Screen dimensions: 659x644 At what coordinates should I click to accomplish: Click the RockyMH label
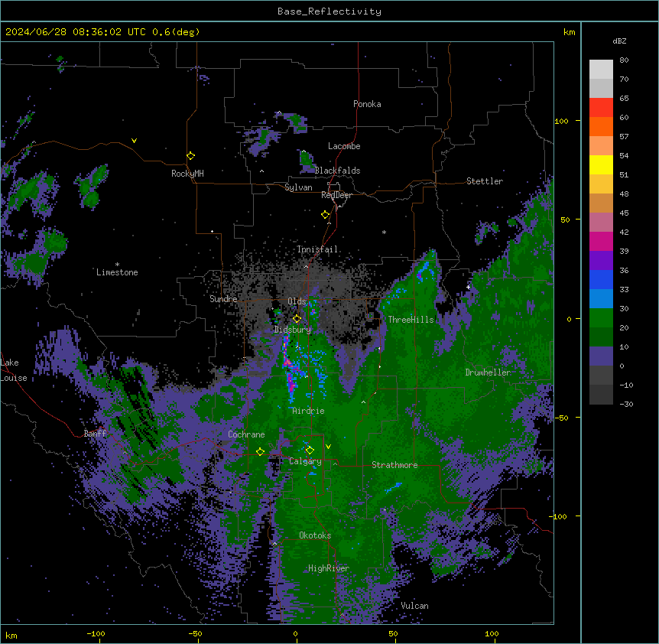[187, 174]
